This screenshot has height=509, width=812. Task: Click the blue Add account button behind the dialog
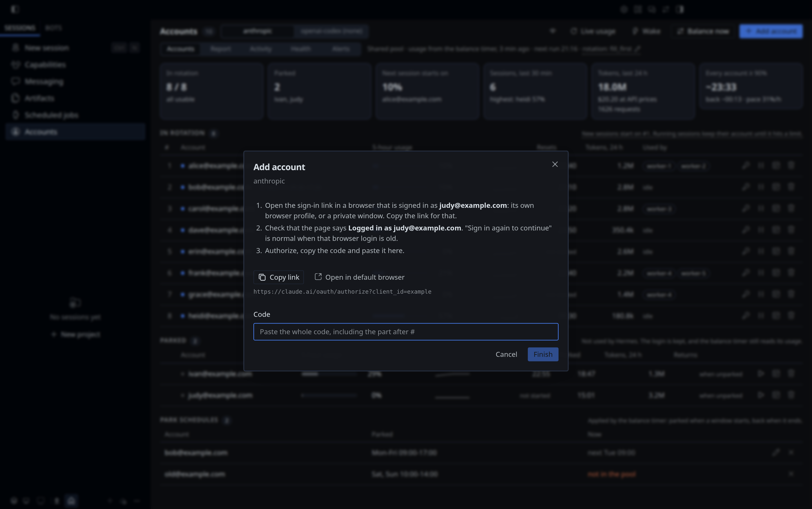coord(771,31)
